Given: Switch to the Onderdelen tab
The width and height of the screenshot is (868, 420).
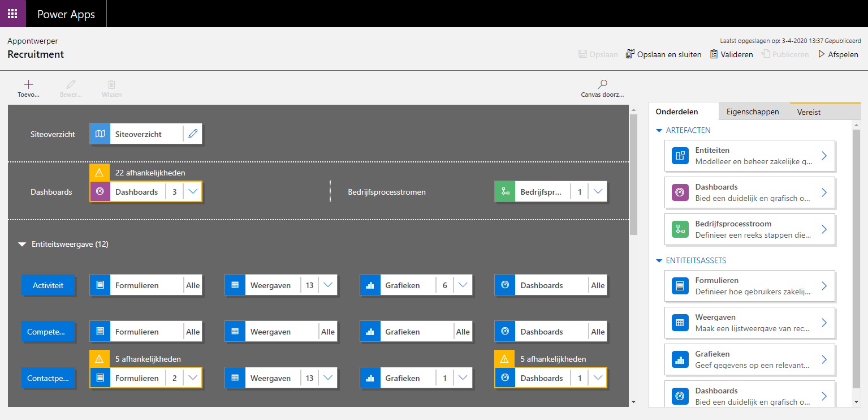Looking at the screenshot, I should click(x=684, y=112).
